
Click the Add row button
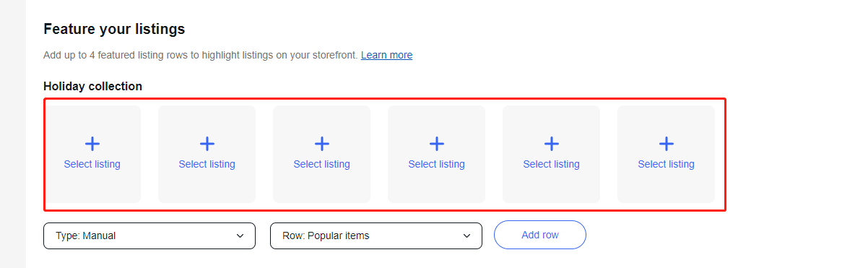pyautogui.click(x=540, y=235)
